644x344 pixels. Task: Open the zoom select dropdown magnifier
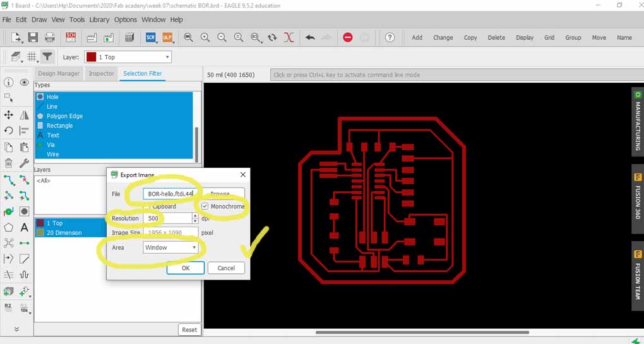click(x=256, y=37)
